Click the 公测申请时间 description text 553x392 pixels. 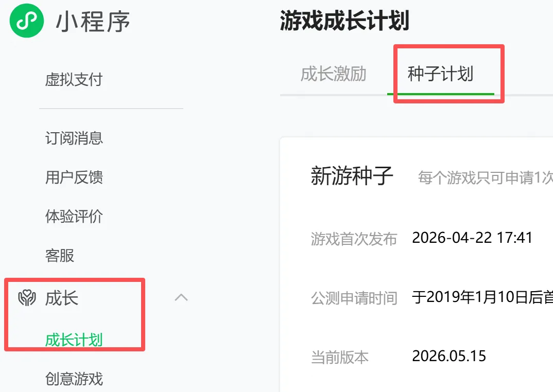coord(482,297)
